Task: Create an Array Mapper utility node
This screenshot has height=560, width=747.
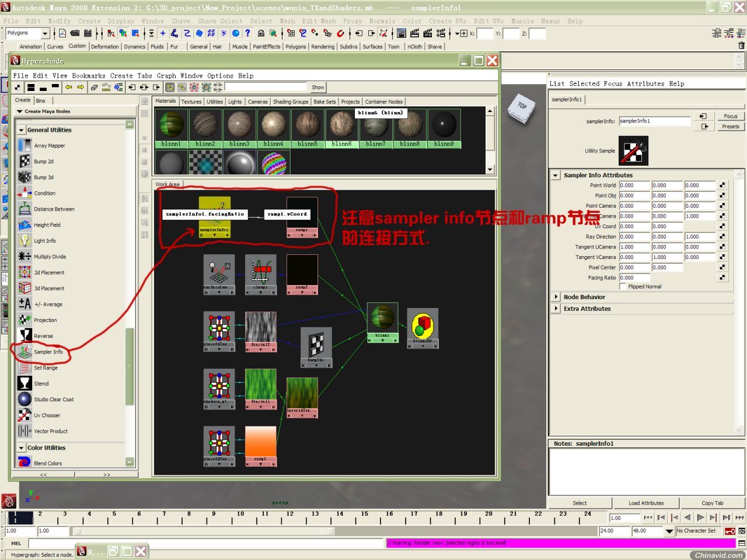Action: click(42, 145)
